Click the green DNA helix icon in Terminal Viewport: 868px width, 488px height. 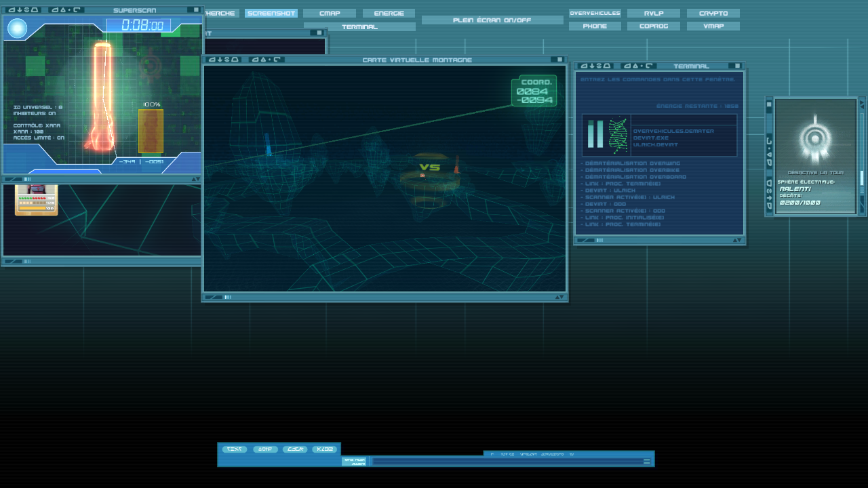618,136
